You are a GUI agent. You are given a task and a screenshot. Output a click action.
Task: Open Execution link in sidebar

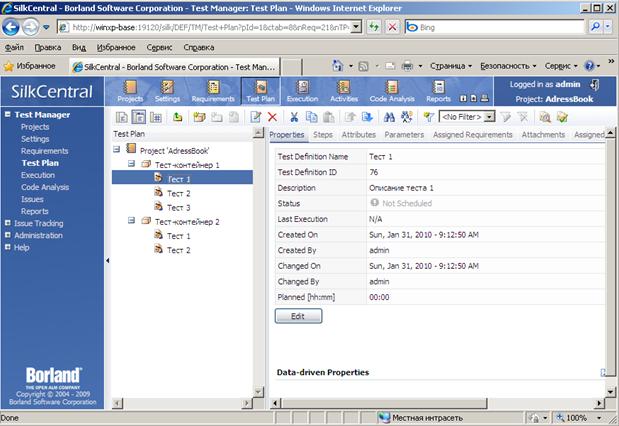38,175
